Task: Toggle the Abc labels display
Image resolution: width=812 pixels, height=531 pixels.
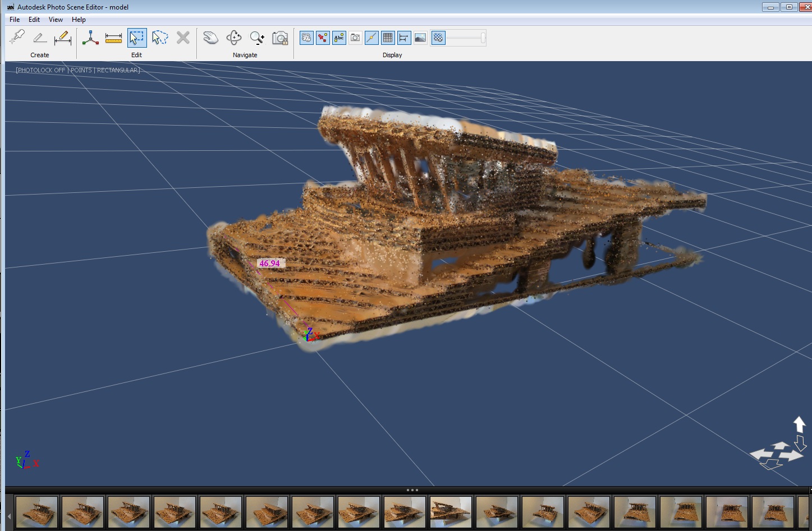Action: click(339, 38)
